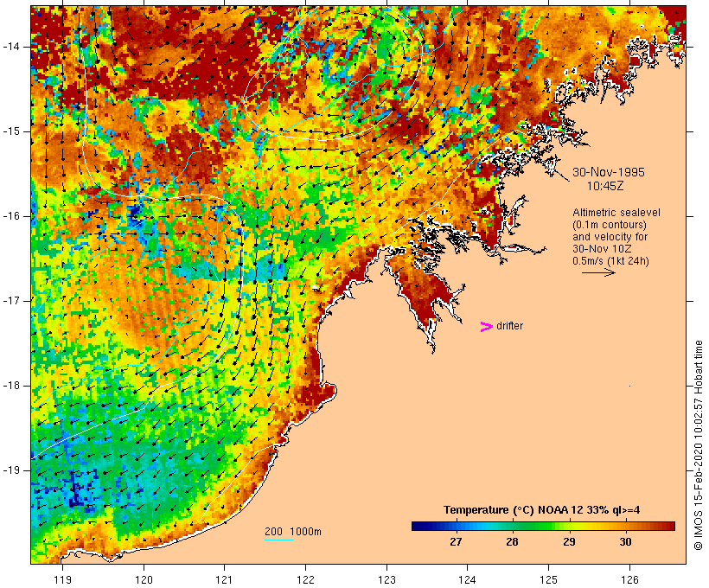Click latitude axis label '-14'

pos(10,47)
